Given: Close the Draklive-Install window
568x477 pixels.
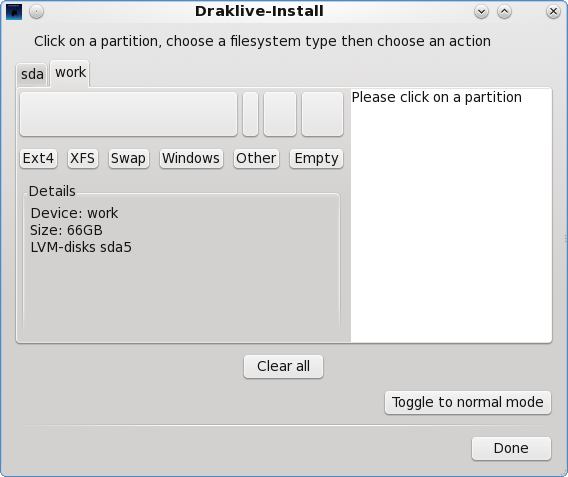Looking at the screenshot, I should coord(553,12).
